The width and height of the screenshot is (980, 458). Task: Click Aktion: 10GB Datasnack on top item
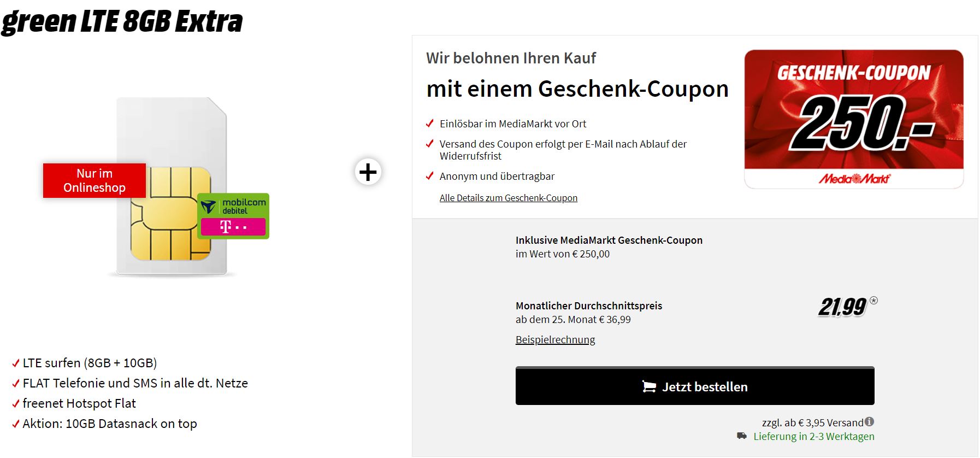point(110,424)
